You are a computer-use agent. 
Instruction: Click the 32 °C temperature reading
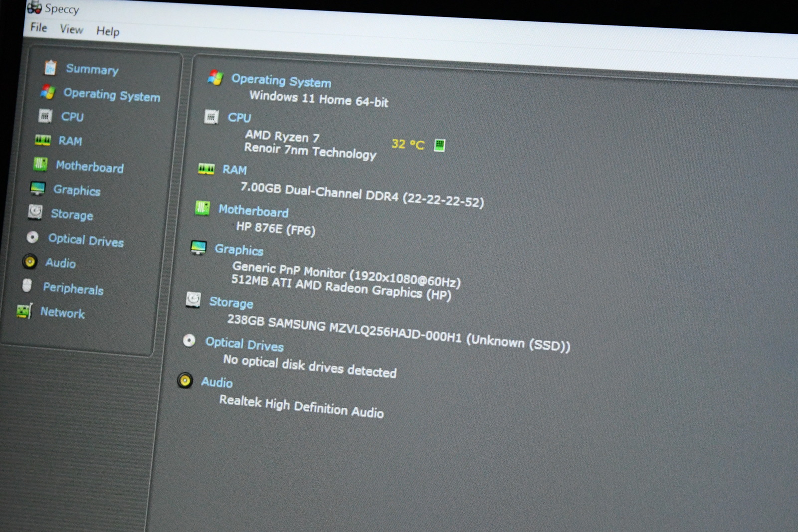(408, 145)
